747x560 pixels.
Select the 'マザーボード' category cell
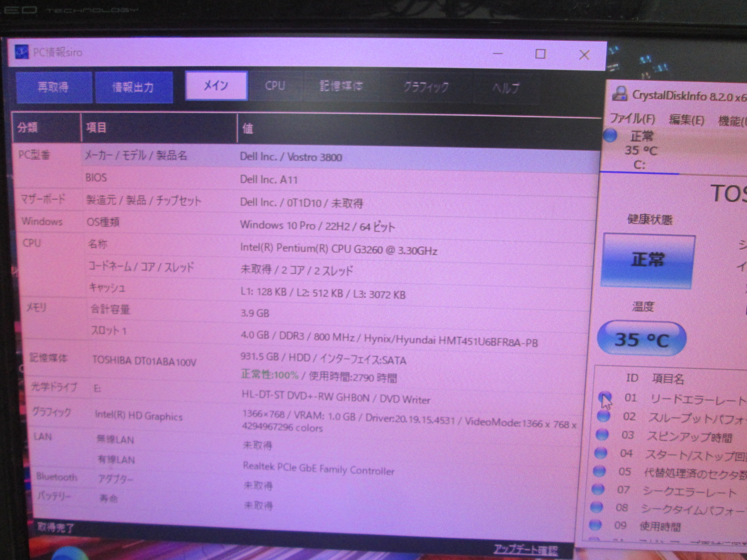(42, 199)
